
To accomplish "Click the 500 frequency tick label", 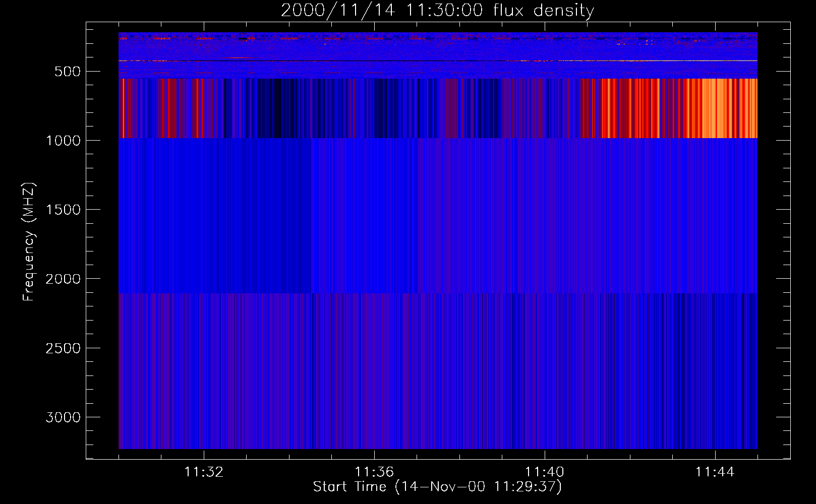I will (68, 72).
